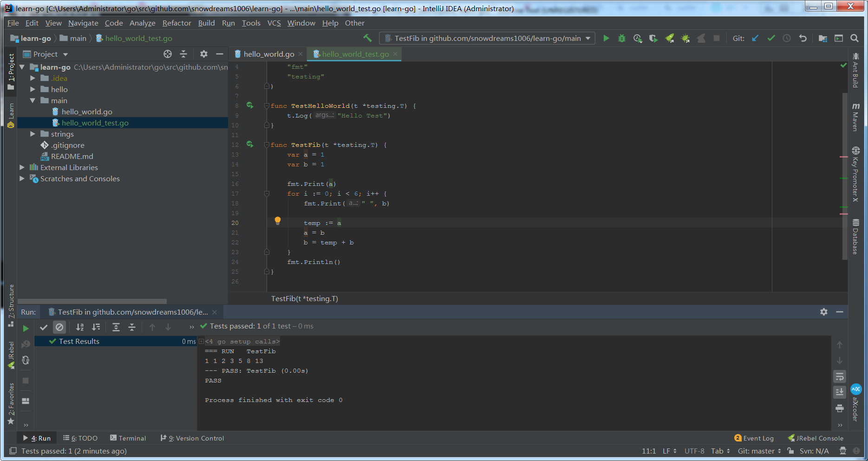Click the Git update project arrow icon

point(755,39)
